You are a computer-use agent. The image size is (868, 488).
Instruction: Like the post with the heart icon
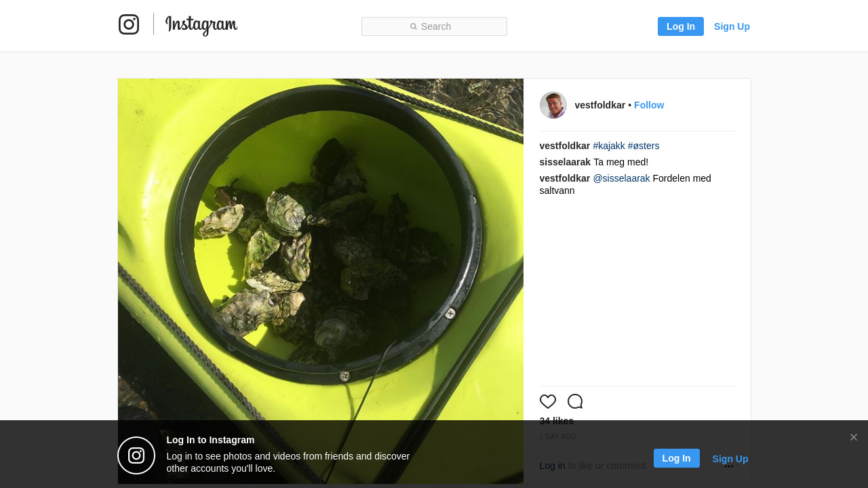point(548,401)
